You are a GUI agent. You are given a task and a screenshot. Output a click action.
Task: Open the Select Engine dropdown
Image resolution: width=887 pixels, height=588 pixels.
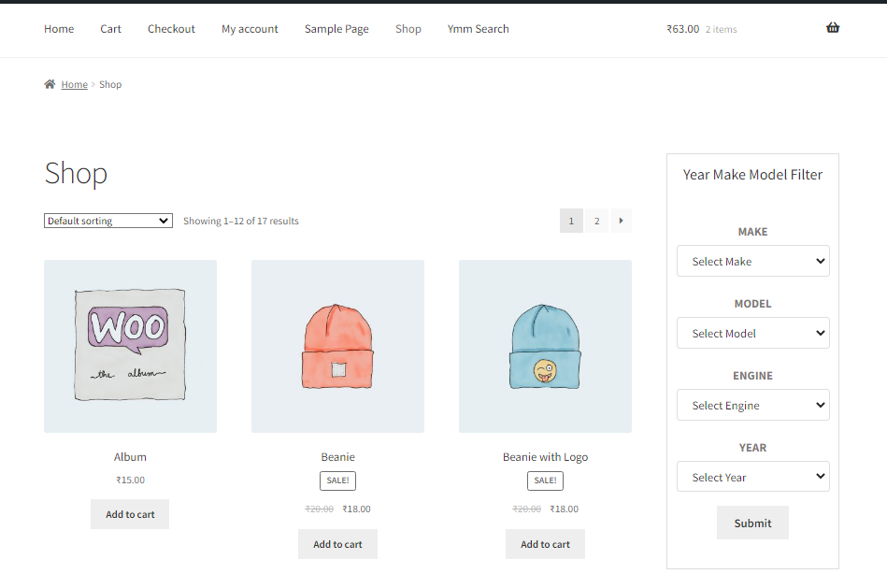click(x=752, y=405)
